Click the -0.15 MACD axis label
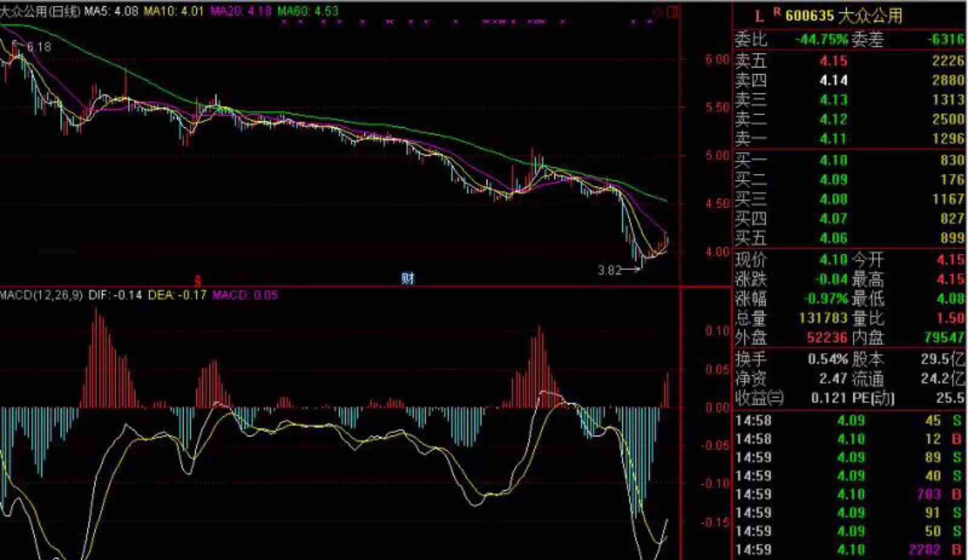Screen dimensions: 968x560 tap(715, 523)
